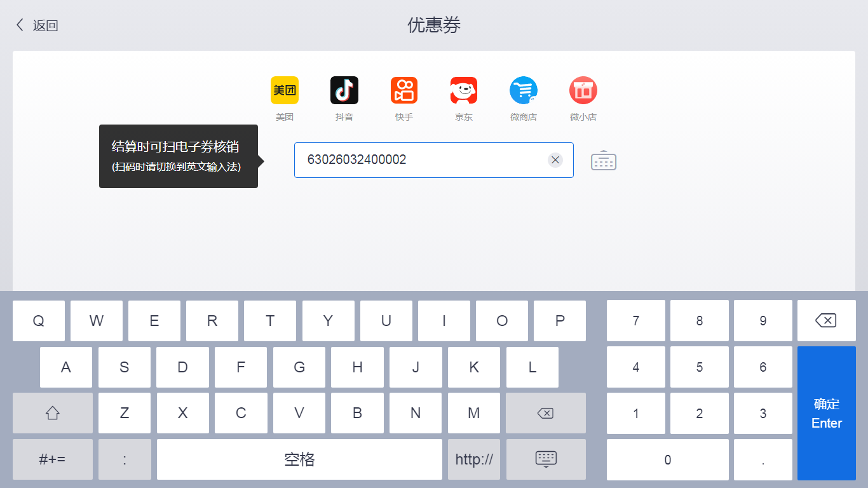This screenshot has width=868, height=488.
Task: Hide the keyboard using bottom keyboard key
Action: (x=546, y=459)
